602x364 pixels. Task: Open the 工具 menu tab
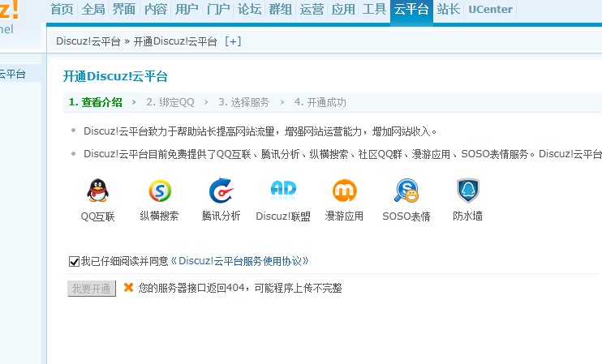point(374,9)
